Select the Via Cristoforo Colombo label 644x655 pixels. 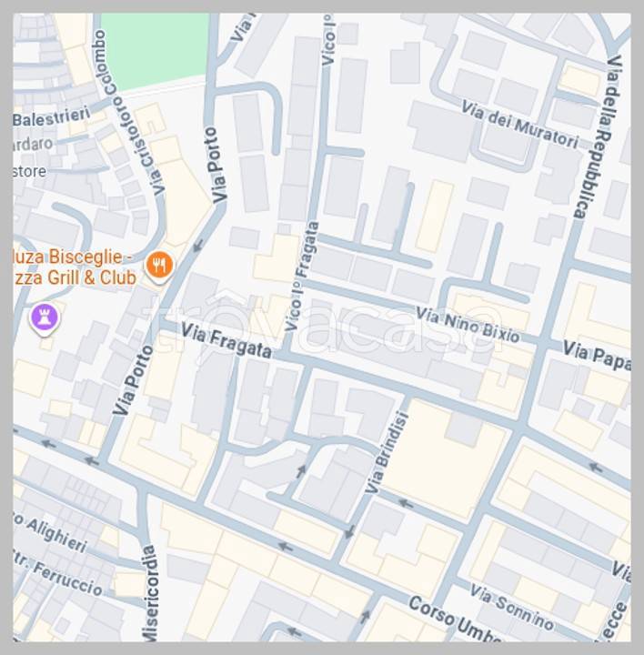point(129,113)
